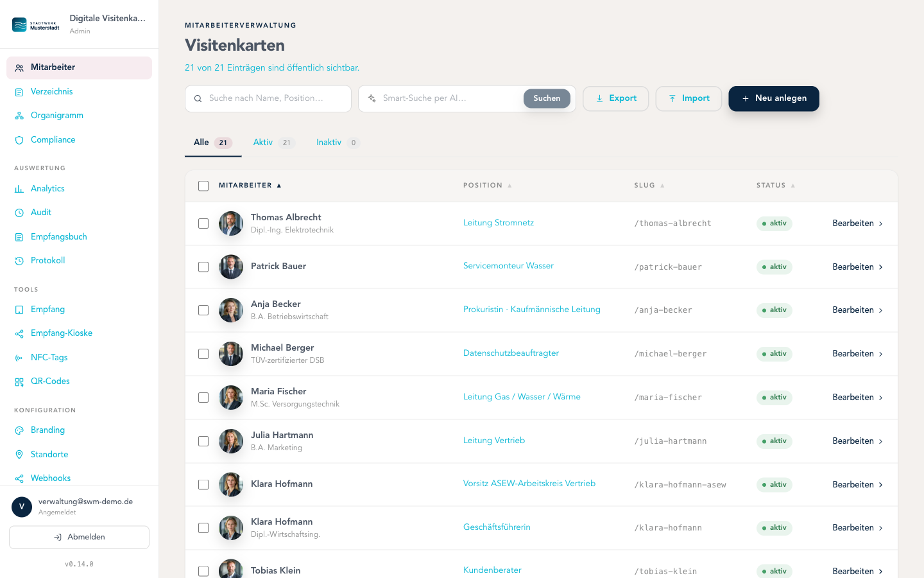Click the Suchen button
This screenshot has height=578, width=924.
[547, 98]
